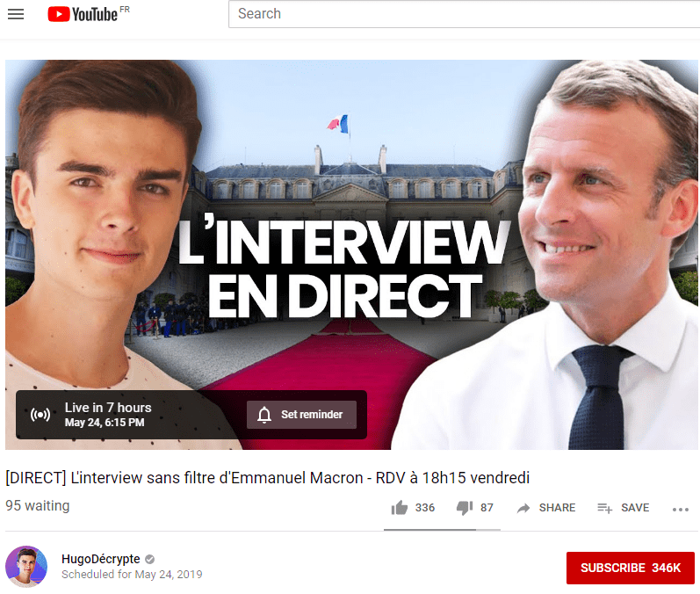Dislike the video with thumbs down
Image resolution: width=700 pixels, height=594 pixels.
click(465, 508)
